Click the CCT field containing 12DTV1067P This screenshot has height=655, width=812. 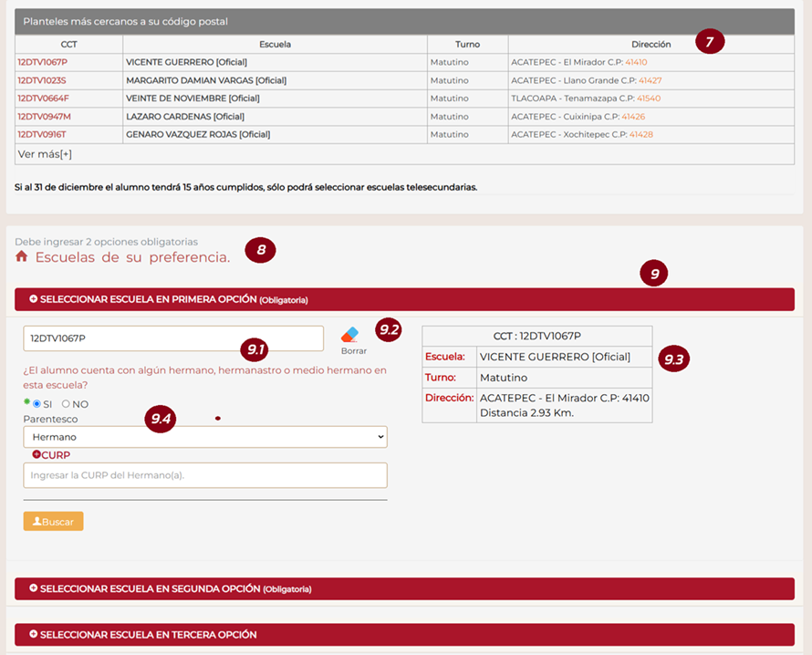173,338
